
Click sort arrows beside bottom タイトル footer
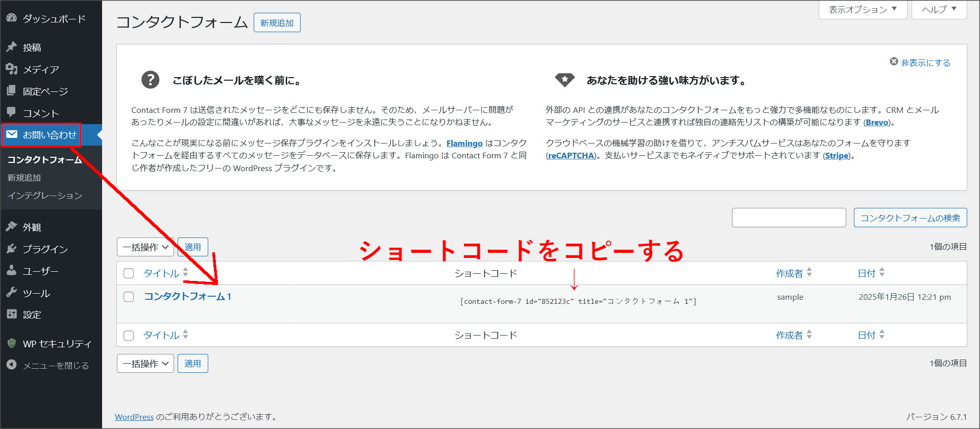pos(185,335)
